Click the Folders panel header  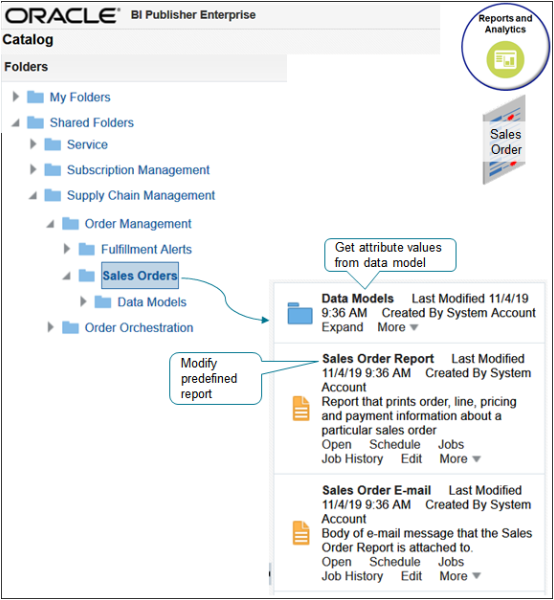[x=143, y=67]
